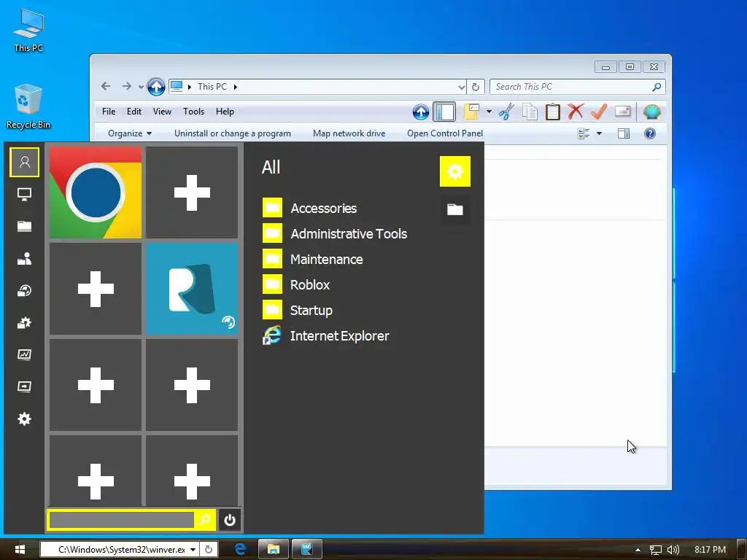The width and height of the screenshot is (747, 560).
Task: Expand the dropdown next to yellow note icon
Action: tap(489, 112)
